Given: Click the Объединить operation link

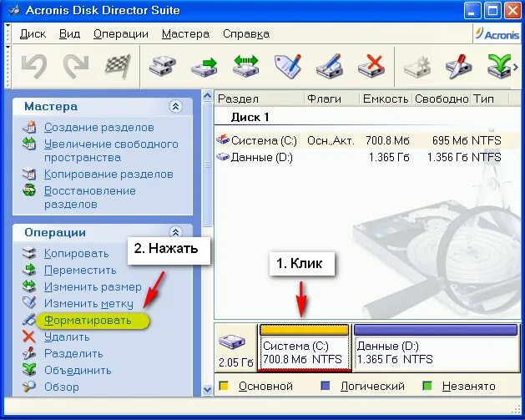Looking at the screenshot, I should pos(78,370).
